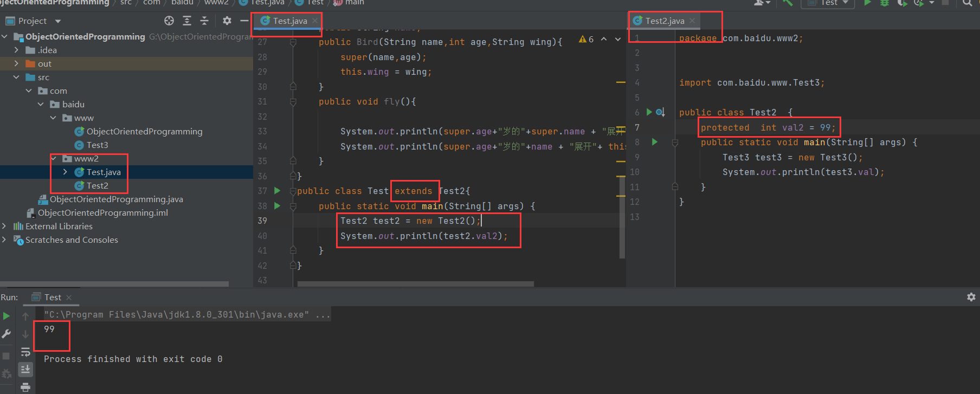980x394 pixels.
Task: Open the Test run configuration dropdown
Action: 828,3
